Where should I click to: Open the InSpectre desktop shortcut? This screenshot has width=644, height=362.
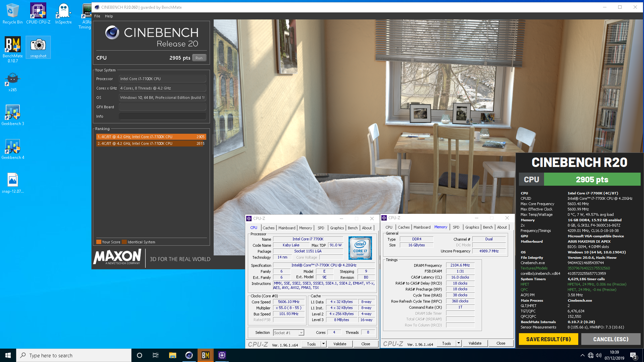pos(63,13)
